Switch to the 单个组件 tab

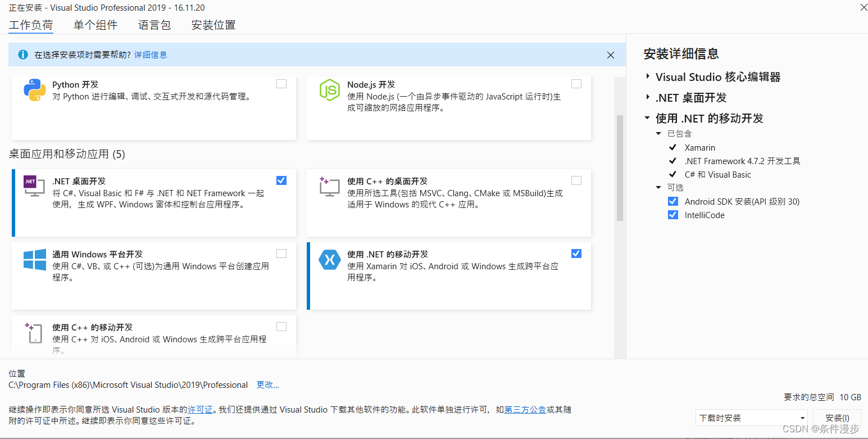tap(96, 25)
